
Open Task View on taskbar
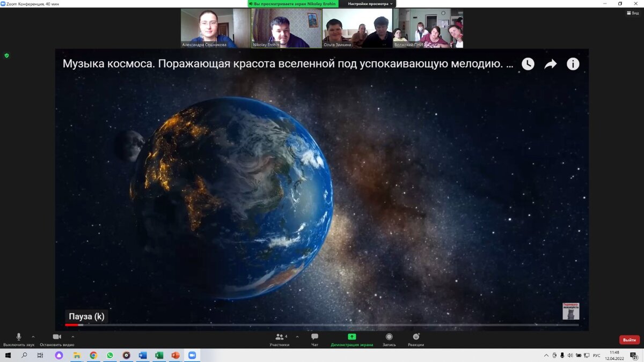40,355
